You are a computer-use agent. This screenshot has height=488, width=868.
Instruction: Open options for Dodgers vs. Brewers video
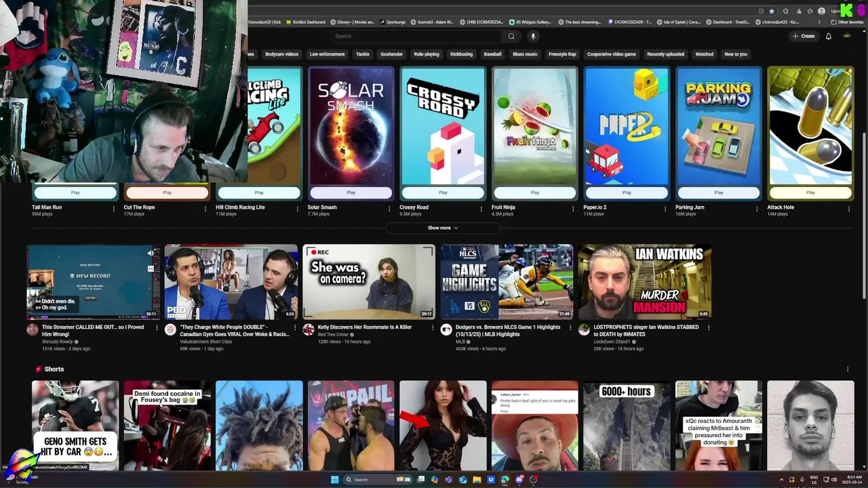[570, 327]
